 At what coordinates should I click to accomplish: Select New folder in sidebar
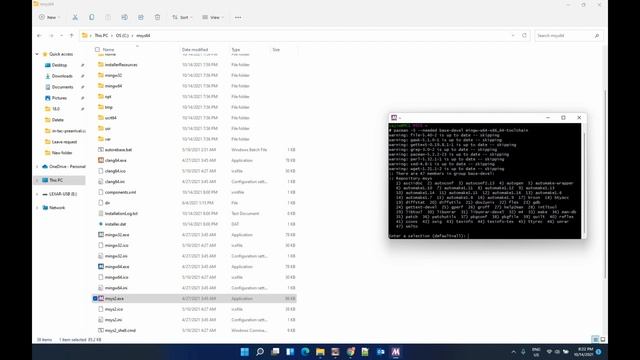click(x=62, y=153)
